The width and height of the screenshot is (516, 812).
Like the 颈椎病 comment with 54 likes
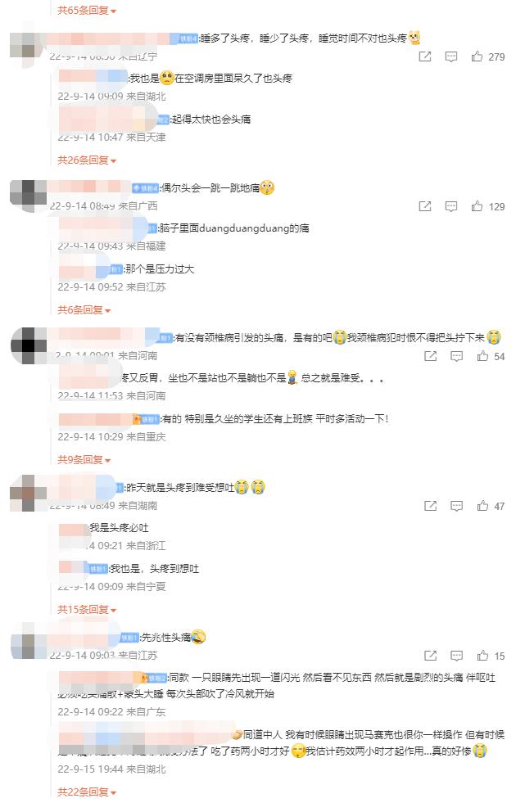point(483,356)
